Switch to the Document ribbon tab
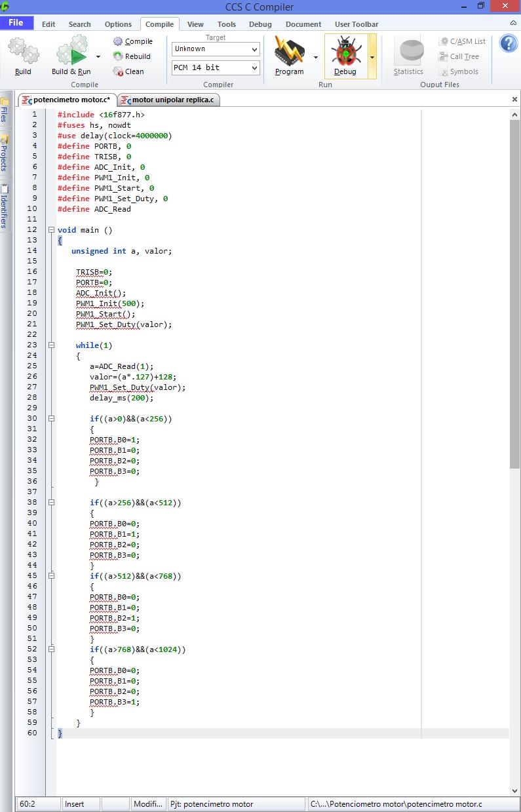 pyautogui.click(x=303, y=24)
